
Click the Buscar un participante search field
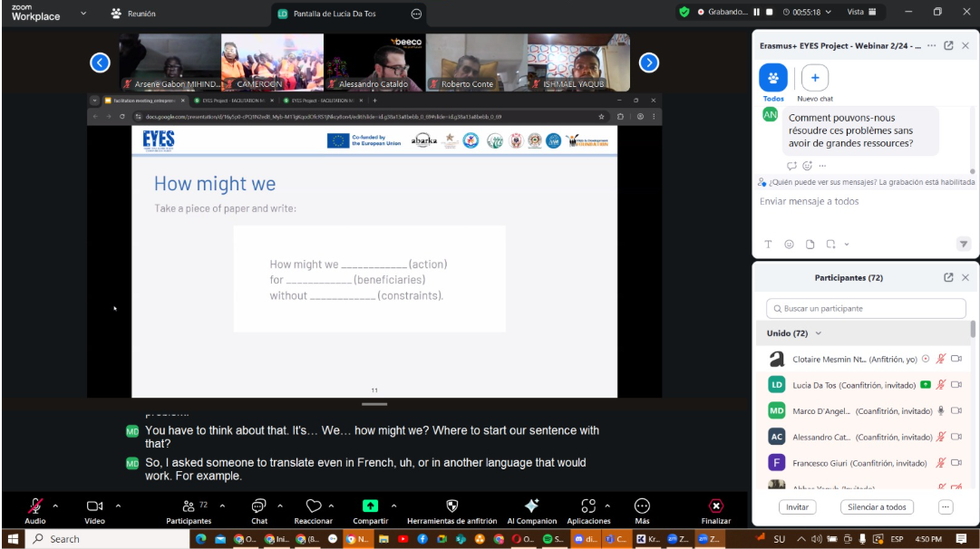click(x=866, y=309)
